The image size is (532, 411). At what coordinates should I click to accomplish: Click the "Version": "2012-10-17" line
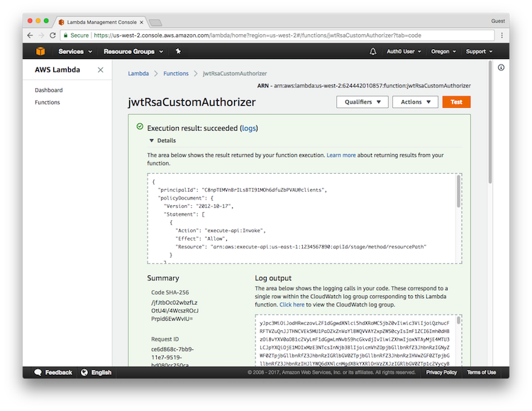[x=199, y=206]
